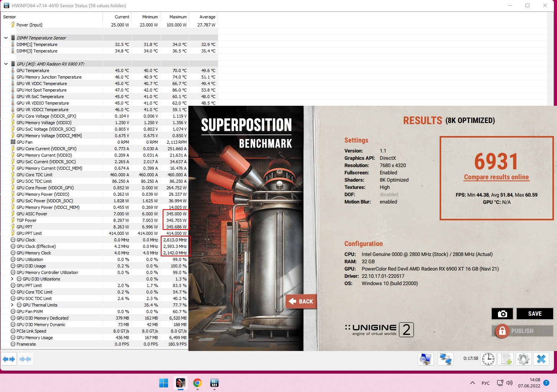
Task: Select the GPU Memory Controller Utilization row
Action: tap(94, 272)
